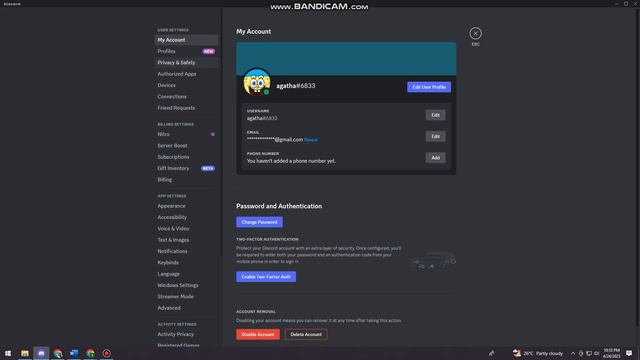640x360 pixels.
Task: Open Advanced settings
Action: tap(186, 308)
